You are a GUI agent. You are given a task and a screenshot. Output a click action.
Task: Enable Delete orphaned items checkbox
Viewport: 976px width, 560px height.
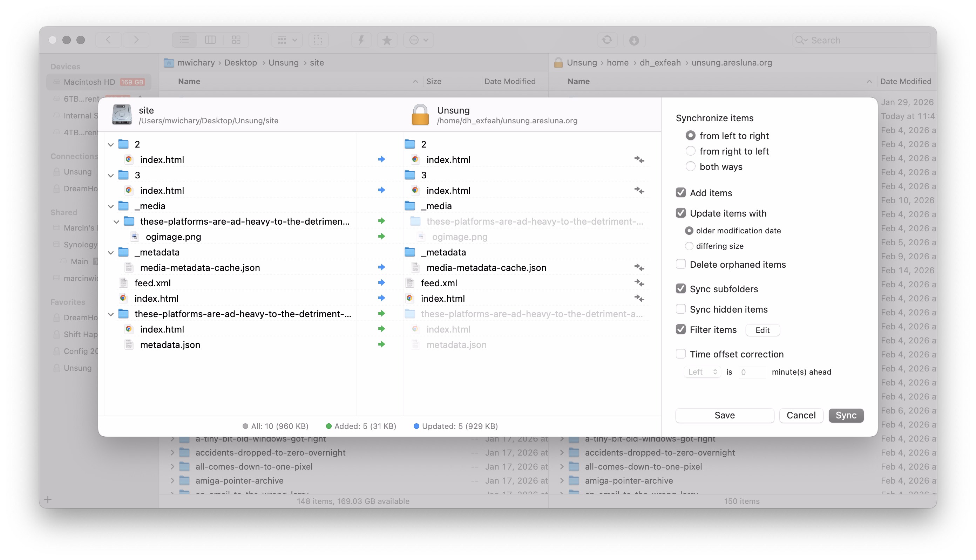pos(680,264)
